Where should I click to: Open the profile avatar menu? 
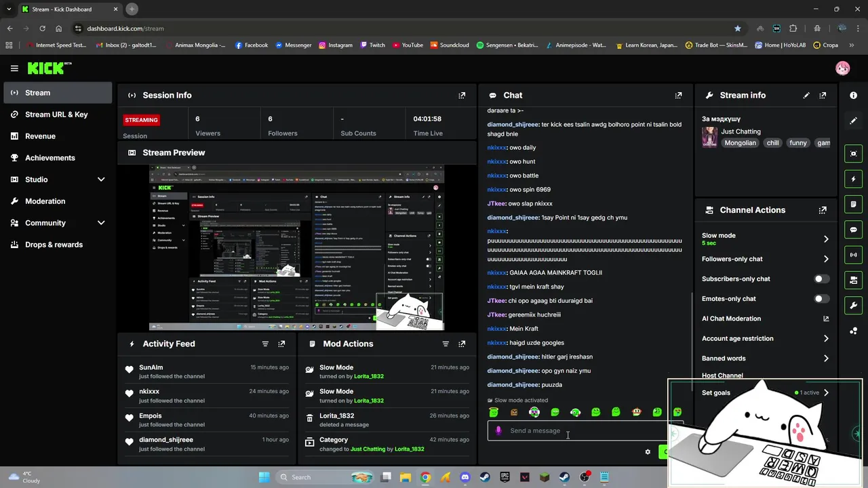tap(842, 68)
